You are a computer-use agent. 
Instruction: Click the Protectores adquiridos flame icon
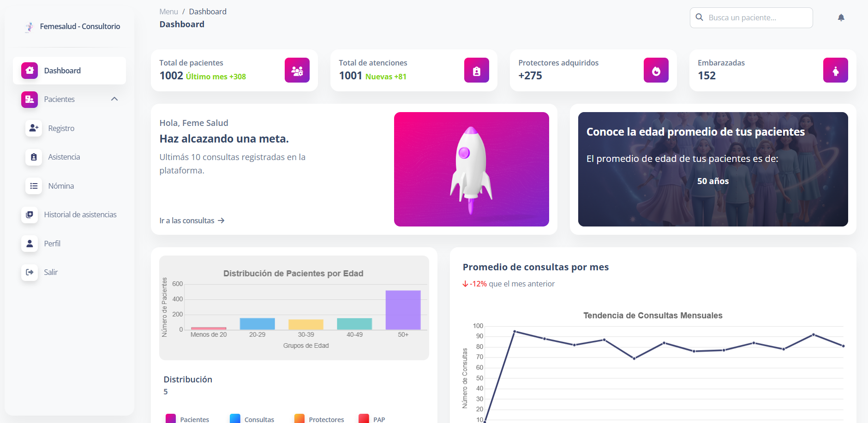point(656,71)
